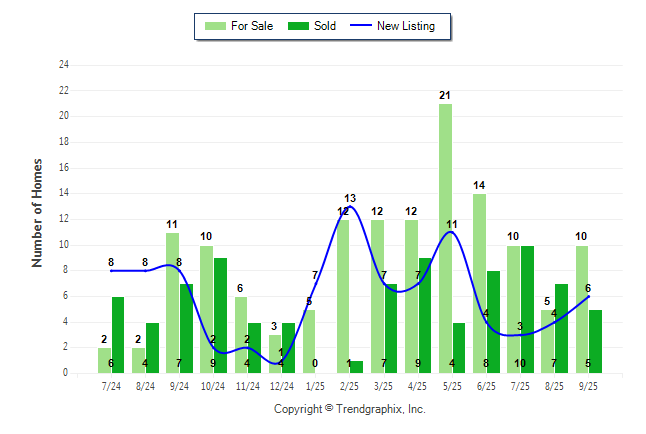Screen dimensions: 646x434
Task: Select the tallest For Sale bar in 5/25
Action: tap(445, 238)
